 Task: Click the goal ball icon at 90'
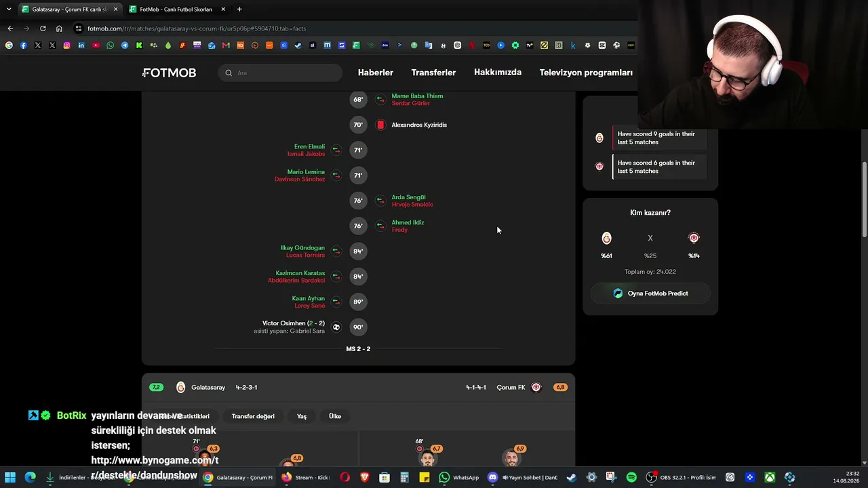(x=336, y=327)
